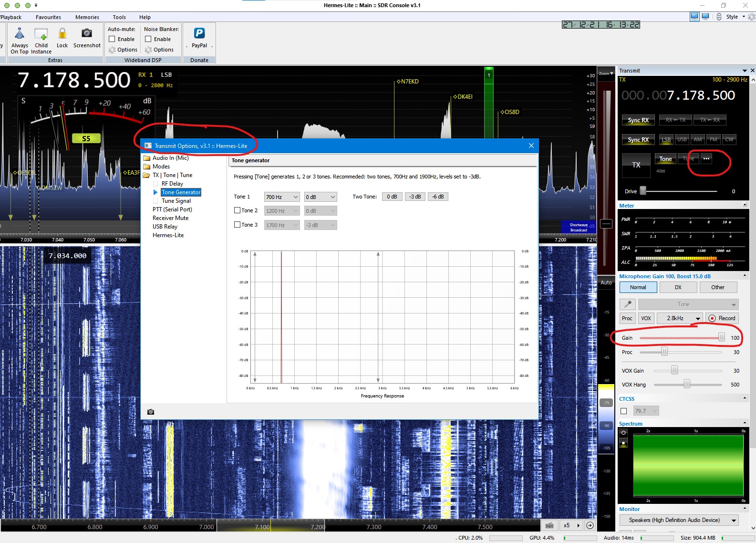Open the Tools menu
This screenshot has width=756, height=543.
[119, 17]
